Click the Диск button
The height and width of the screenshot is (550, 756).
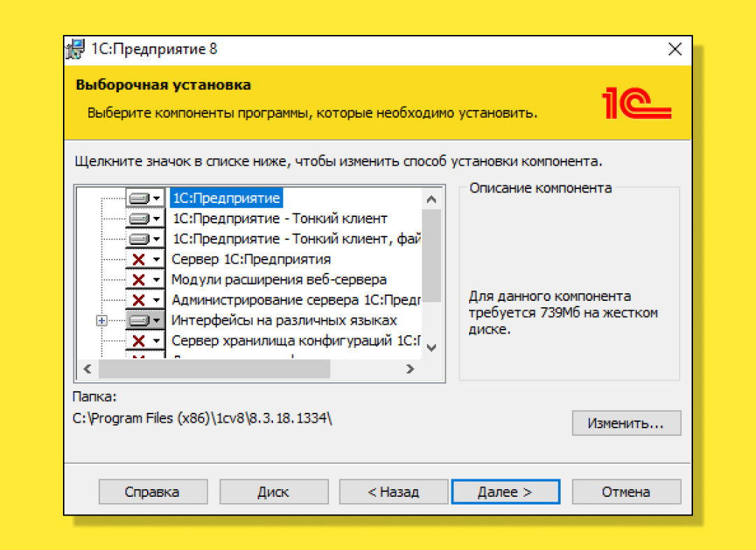tap(273, 492)
